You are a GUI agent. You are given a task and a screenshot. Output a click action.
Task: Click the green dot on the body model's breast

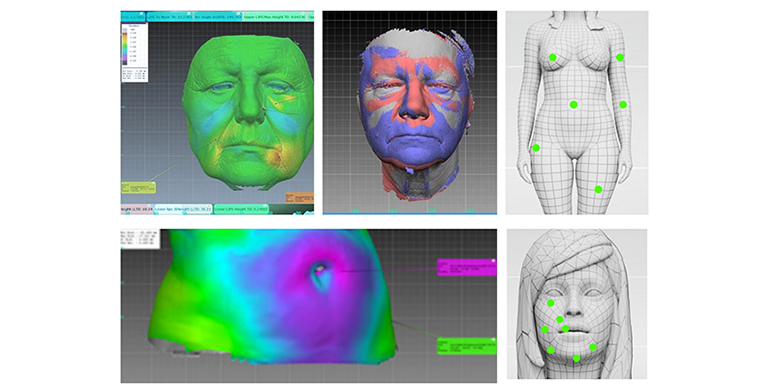(552, 57)
